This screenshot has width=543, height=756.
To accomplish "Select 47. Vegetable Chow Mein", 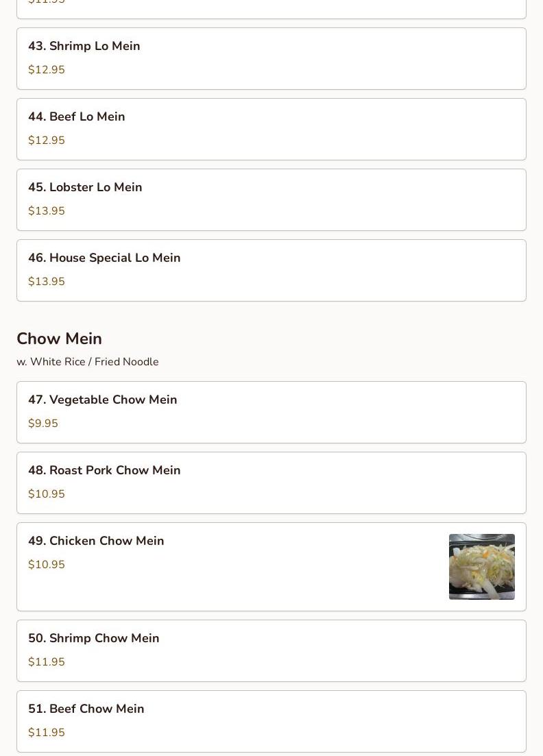I will (x=271, y=412).
